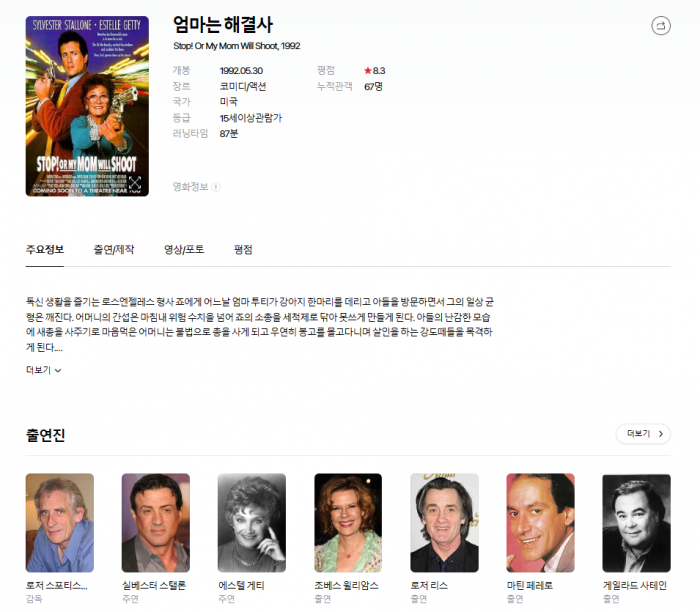
Task: Click the 영화정보 info icon
Action: click(x=216, y=186)
